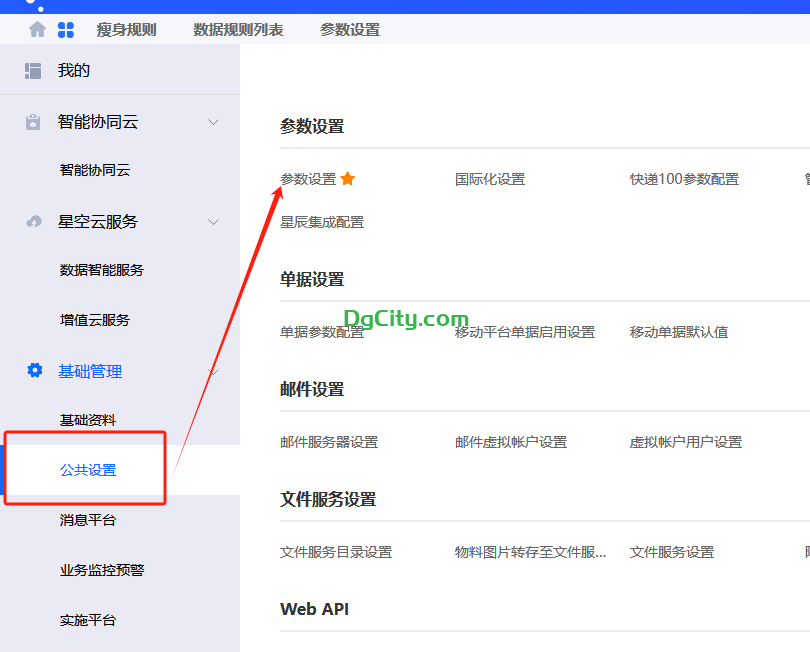This screenshot has height=652, width=810.
Task: Open 星辰集成配置 link
Action: [x=322, y=222]
